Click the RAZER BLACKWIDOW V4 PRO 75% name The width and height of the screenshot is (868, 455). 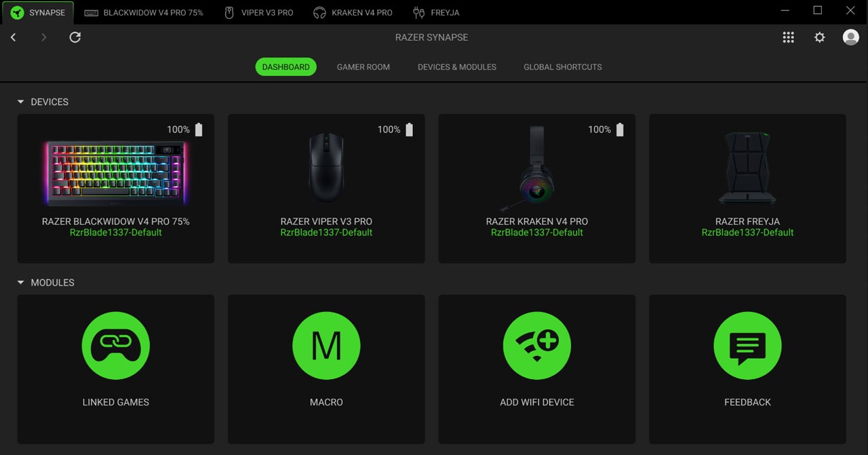pos(116,221)
